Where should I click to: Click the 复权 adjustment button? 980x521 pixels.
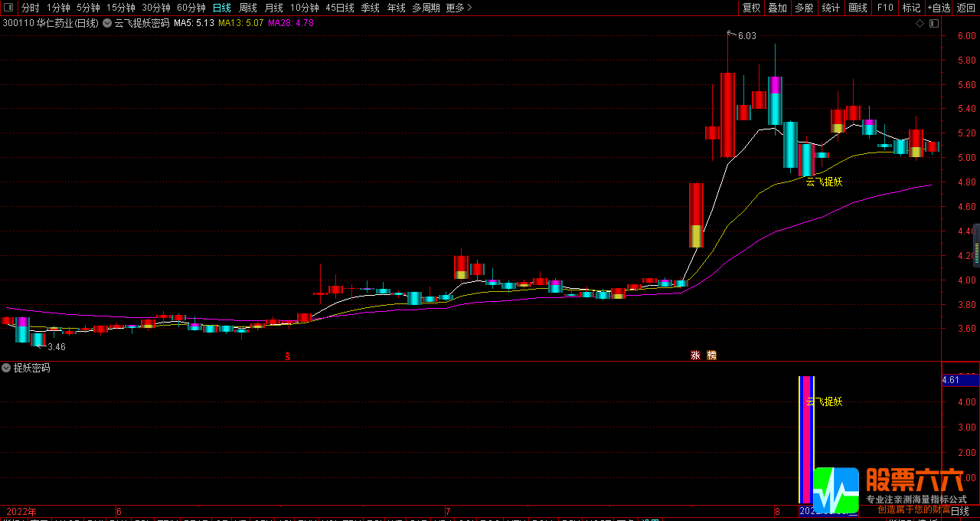click(752, 8)
